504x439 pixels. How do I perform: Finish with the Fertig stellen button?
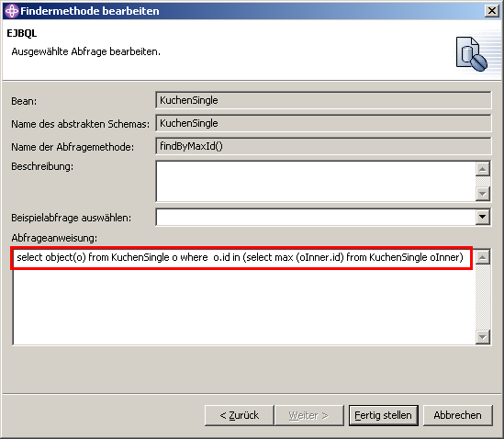(383, 415)
